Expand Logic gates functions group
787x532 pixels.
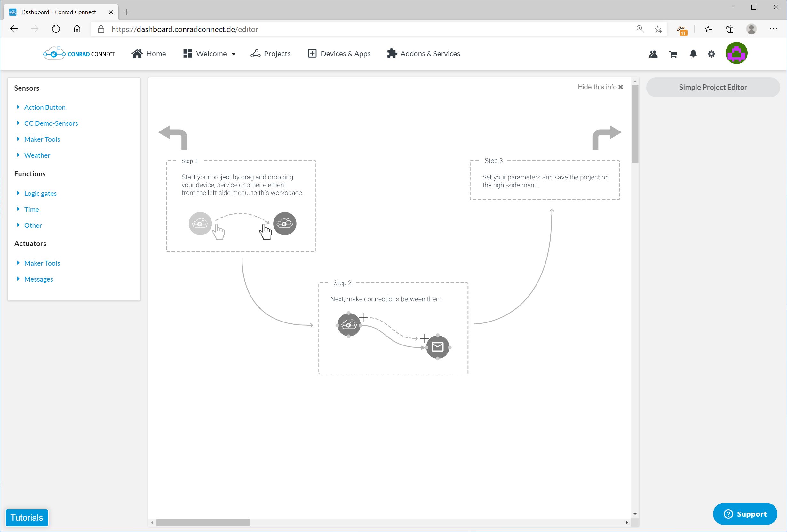40,193
